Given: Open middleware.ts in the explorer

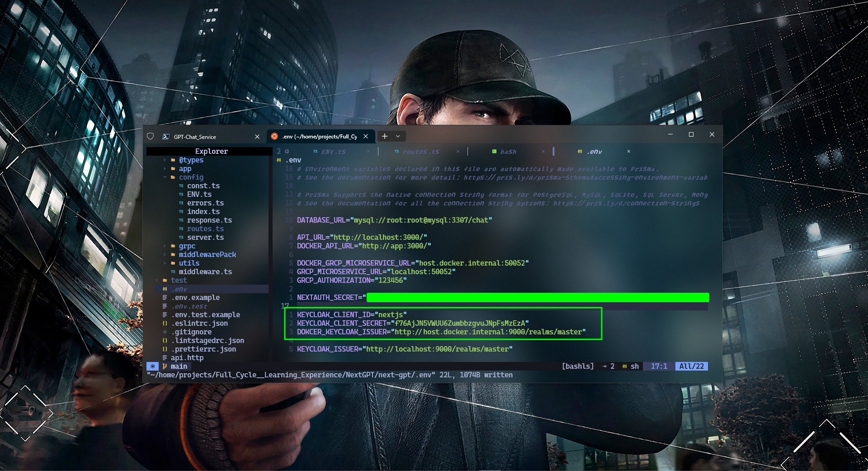Looking at the screenshot, I should pos(205,272).
